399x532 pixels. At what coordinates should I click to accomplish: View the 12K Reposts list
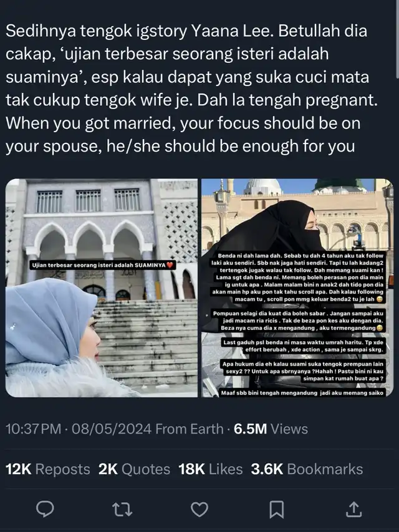tap(48, 469)
